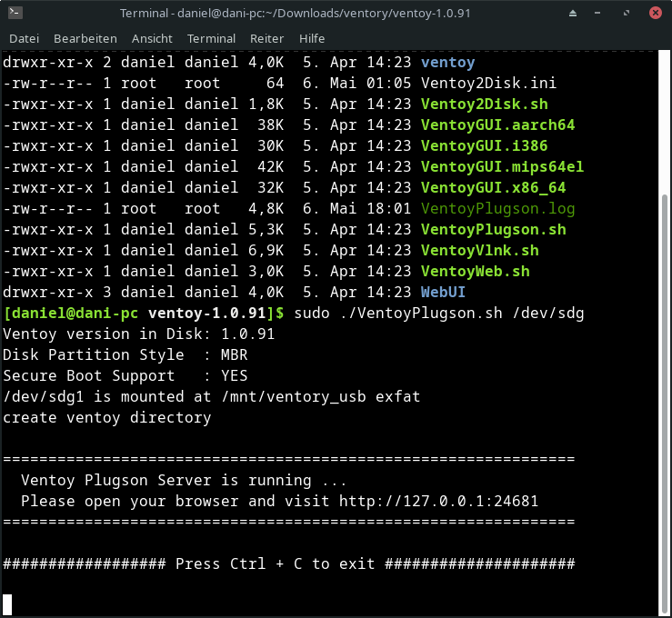
Task: Click the http://127.0.0.1:24681 URL
Action: point(438,501)
